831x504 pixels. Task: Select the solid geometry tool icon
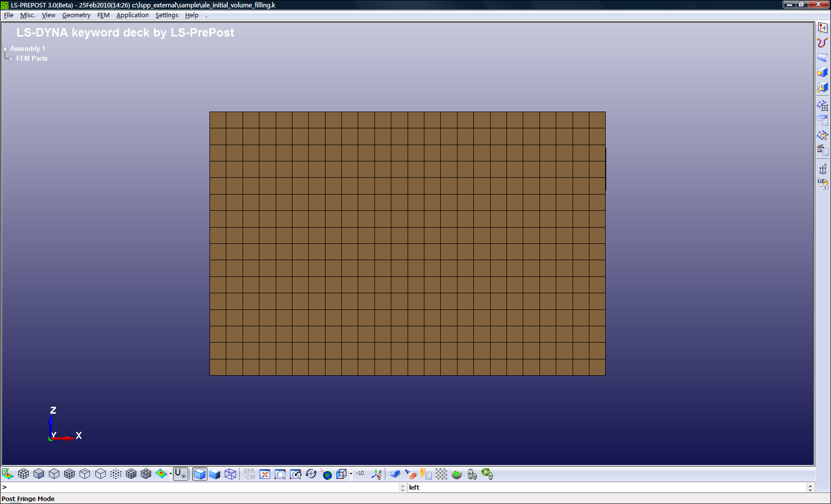pyautogui.click(x=822, y=73)
